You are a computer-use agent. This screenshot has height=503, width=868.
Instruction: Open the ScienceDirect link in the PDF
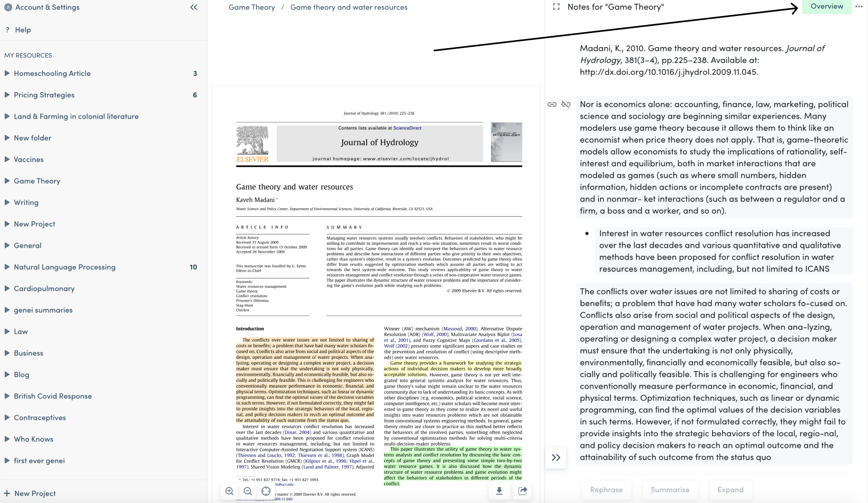tap(407, 128)
